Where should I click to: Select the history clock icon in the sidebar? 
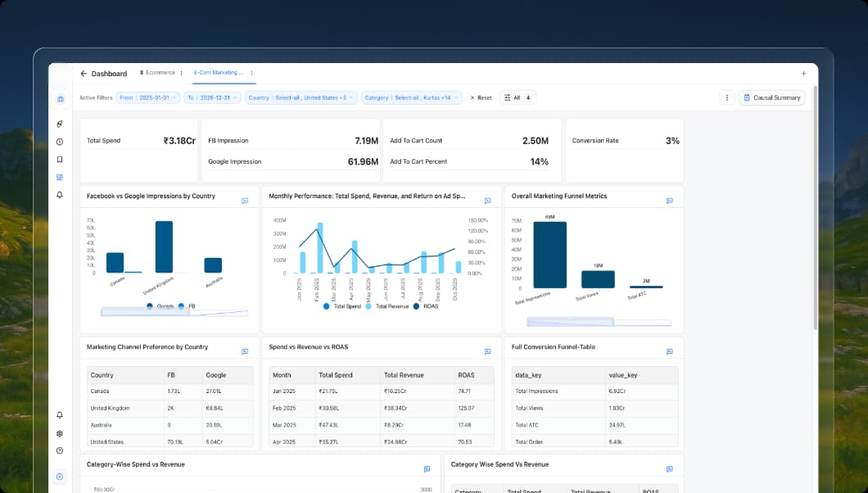click(x=59, y=141)
